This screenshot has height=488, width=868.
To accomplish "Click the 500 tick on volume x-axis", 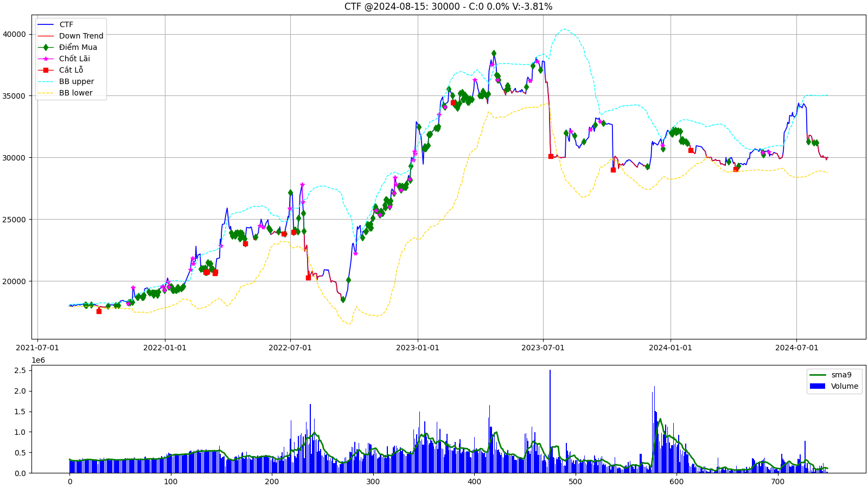I will [x=576, y=481].
